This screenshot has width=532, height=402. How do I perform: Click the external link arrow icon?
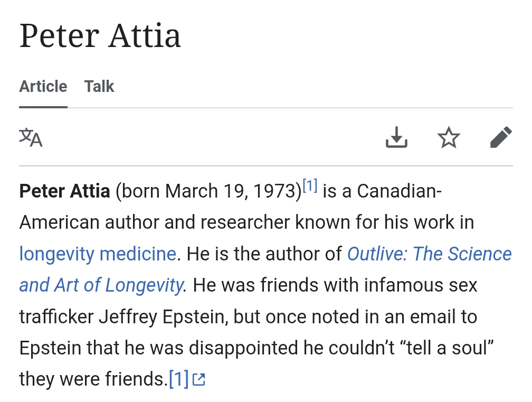tap(199, 379)
